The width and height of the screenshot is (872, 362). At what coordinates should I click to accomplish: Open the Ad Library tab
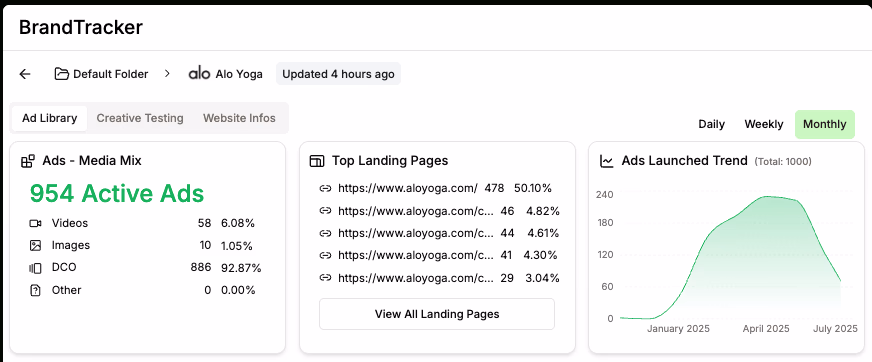pyautogui.click(x=49, y=118)
